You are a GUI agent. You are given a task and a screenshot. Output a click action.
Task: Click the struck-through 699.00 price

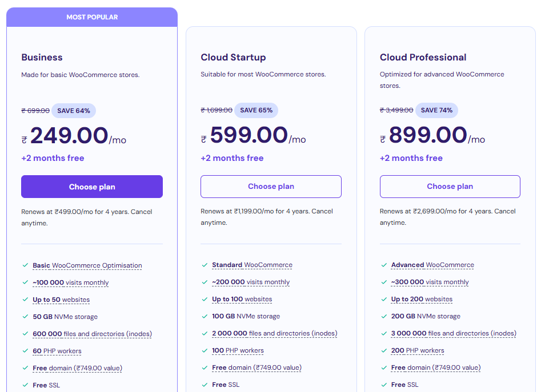tap(35, 111)
